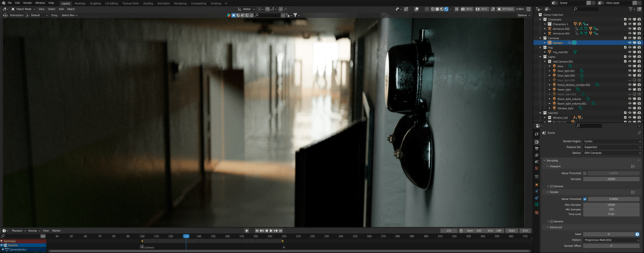Open the Viewport sampling presets icon
The height and width of the screenshot is (253, 644).
pos(633,166)
